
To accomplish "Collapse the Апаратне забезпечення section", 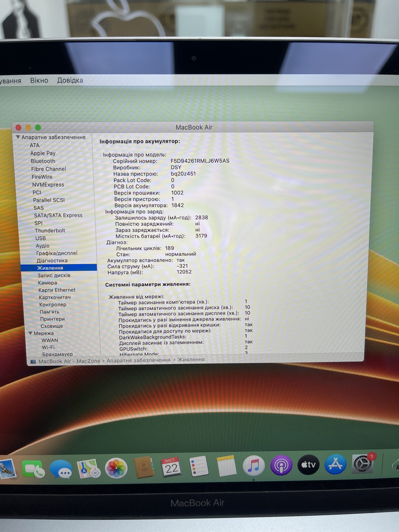I will point(18,137).
